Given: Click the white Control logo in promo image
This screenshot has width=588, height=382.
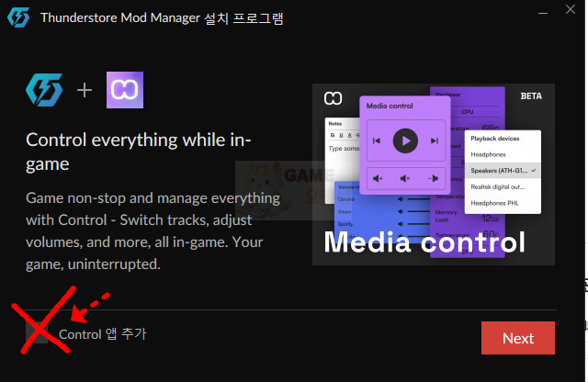Looking at the screenshot, I should click(333, 98).
